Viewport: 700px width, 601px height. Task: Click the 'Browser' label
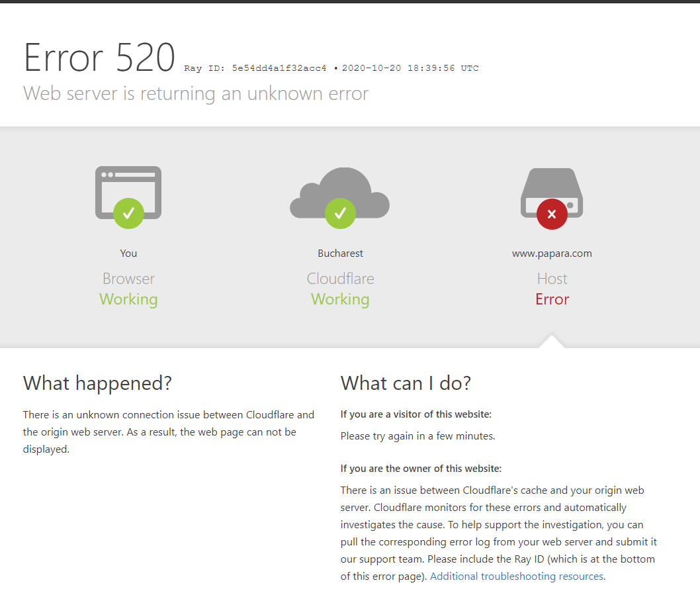[x=128, y=279]
